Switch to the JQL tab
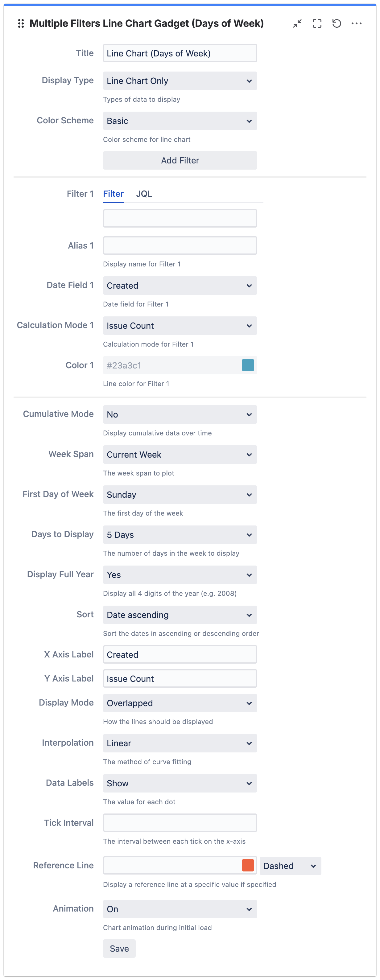The height and width of the screenshot is (980, 380). coord(144,194)
